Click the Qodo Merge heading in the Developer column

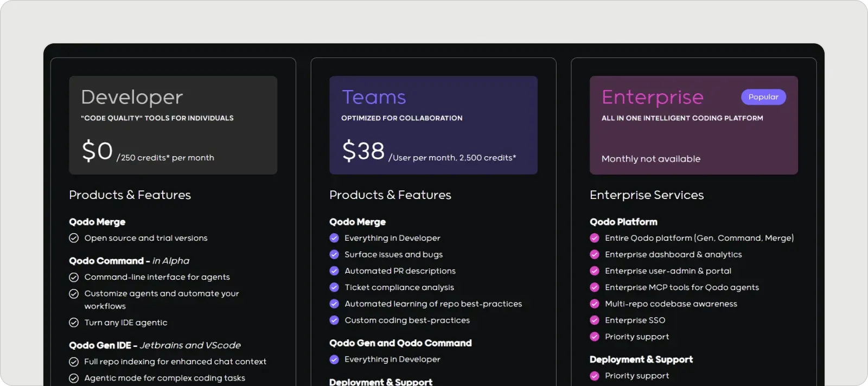(x=97, y=222)
